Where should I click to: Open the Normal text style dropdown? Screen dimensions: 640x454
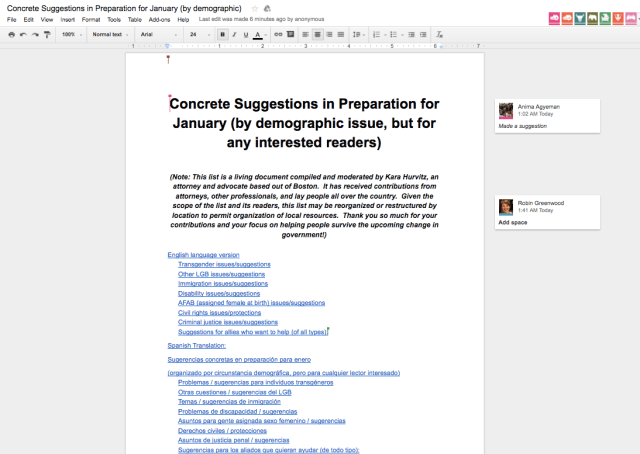pyautogui.click(x=107, y=34)
